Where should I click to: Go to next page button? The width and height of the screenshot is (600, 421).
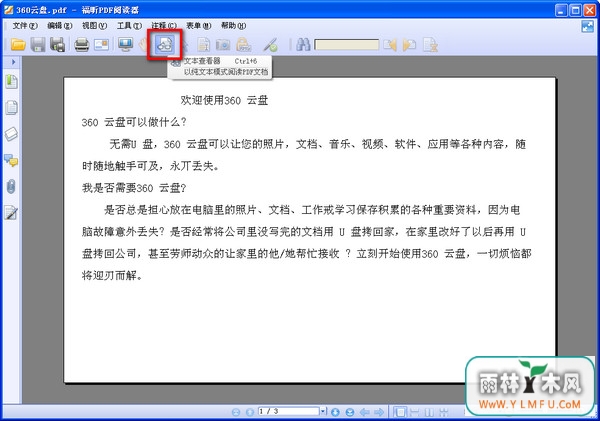tap(336, 412)
